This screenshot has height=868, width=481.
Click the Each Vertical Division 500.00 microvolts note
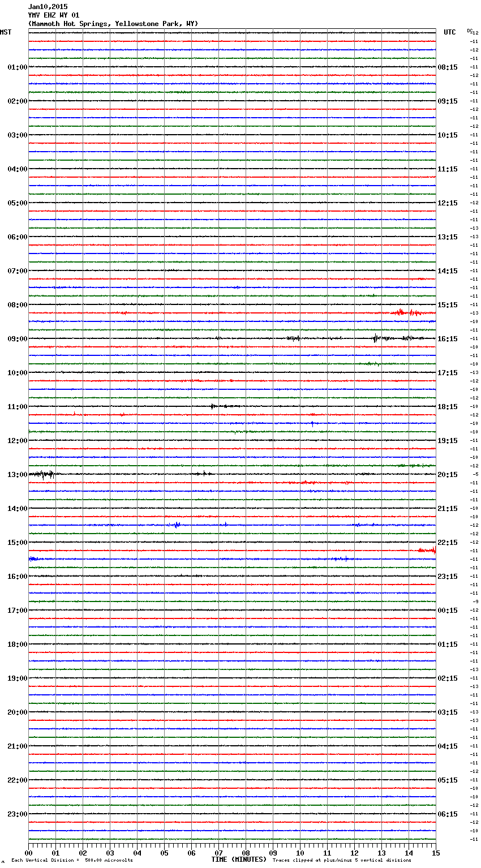pyautogui.click(x=72, y=860)
